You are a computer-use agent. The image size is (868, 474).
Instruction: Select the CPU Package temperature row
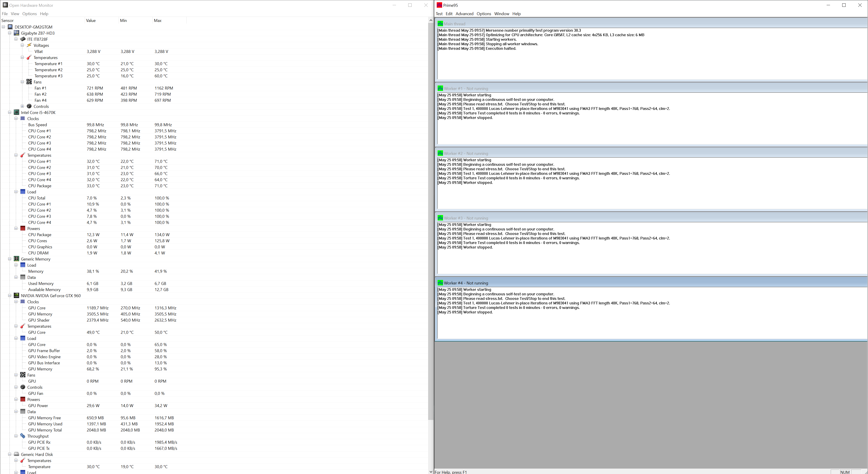pos(40,186)
